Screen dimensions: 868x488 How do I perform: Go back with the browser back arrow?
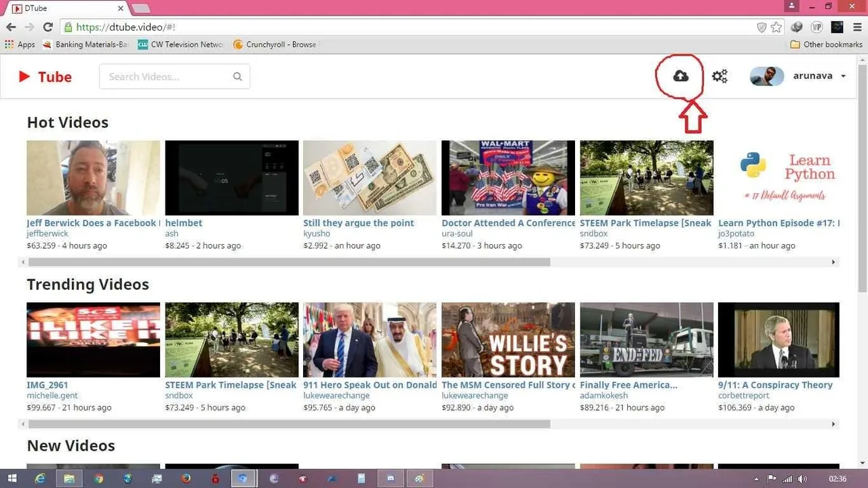click(11, 27)
